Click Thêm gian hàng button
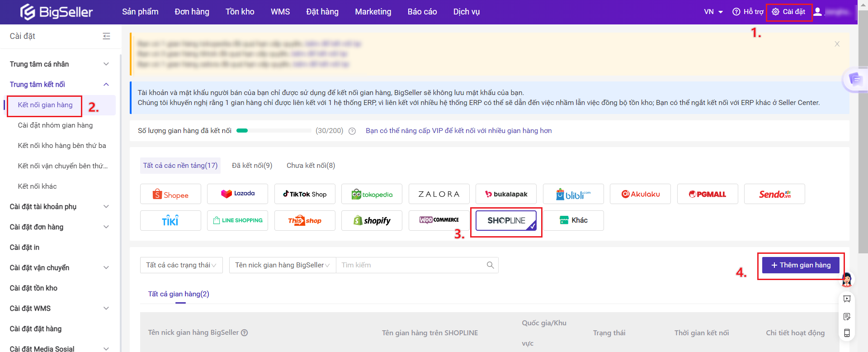868x352 pixels. tap(801, 265)
